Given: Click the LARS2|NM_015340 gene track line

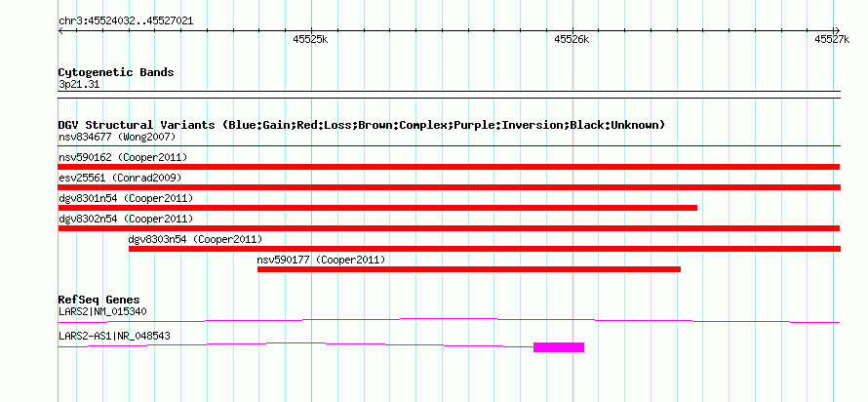Looking at the screenshot, I should [x=449, y=320].
